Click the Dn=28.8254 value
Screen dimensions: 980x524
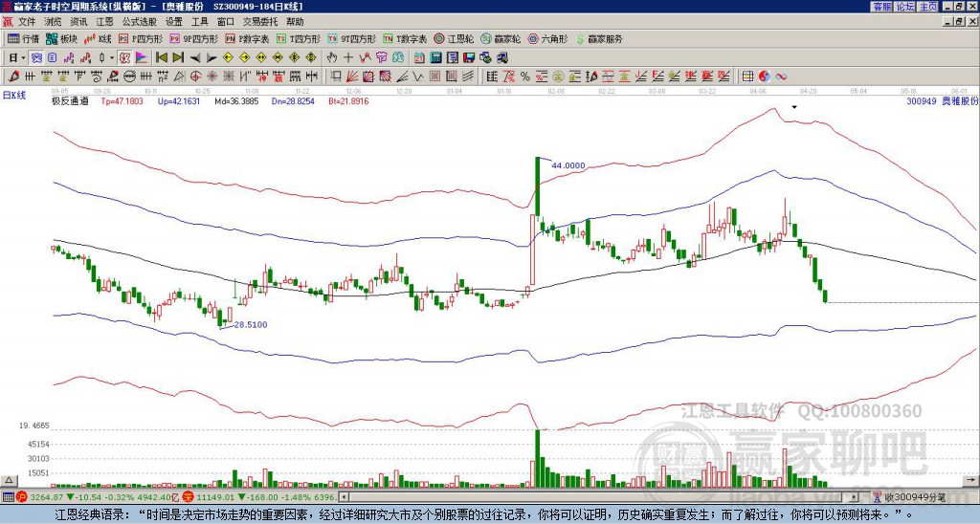pos(293,101)
